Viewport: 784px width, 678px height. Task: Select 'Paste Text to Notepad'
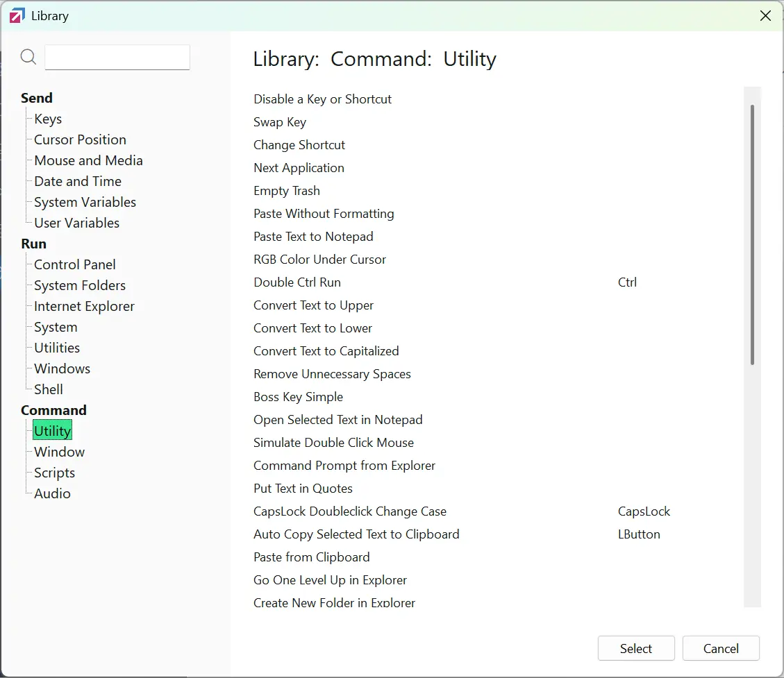pyautogui.click(x=313, y=237)
